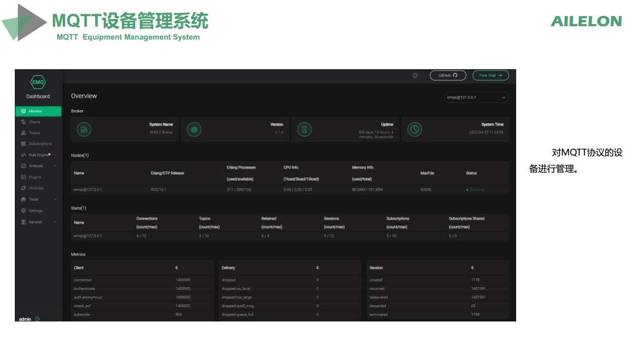This screenshot has height=362, width=644.
Task: Click emqx@127.0.0.1 in Nodes table
Action: tap(88, 190)
